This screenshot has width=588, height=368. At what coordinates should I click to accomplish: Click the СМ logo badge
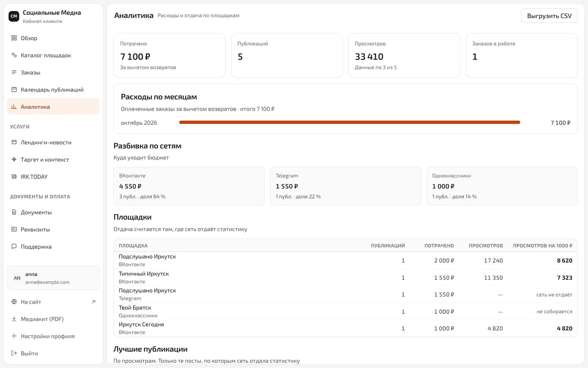click(x=14, y=16)
